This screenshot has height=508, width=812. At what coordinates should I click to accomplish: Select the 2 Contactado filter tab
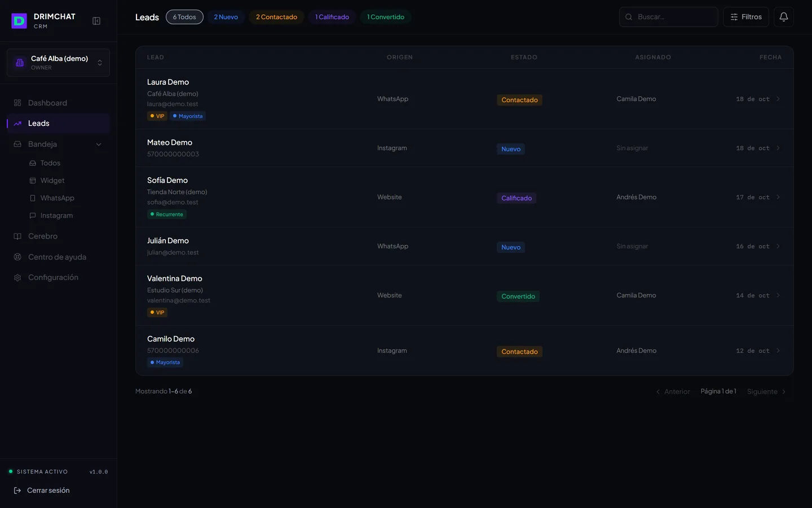tap(276, 17)
